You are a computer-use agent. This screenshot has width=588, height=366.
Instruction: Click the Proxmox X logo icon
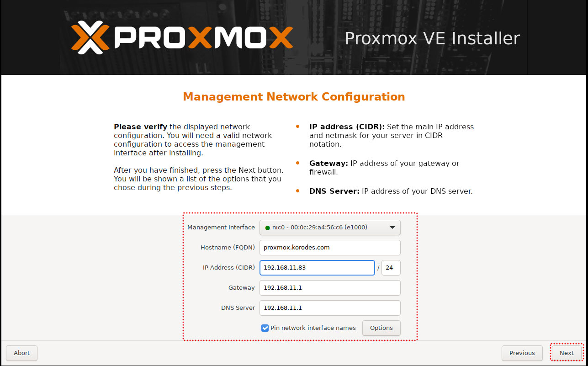point(90,37)
